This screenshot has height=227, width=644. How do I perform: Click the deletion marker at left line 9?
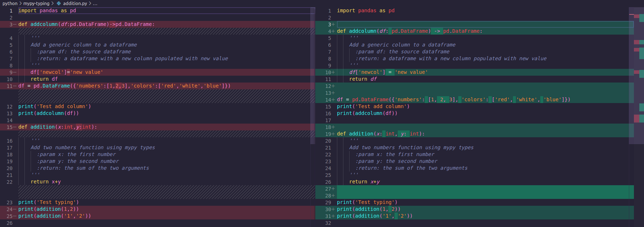point(15,72)
